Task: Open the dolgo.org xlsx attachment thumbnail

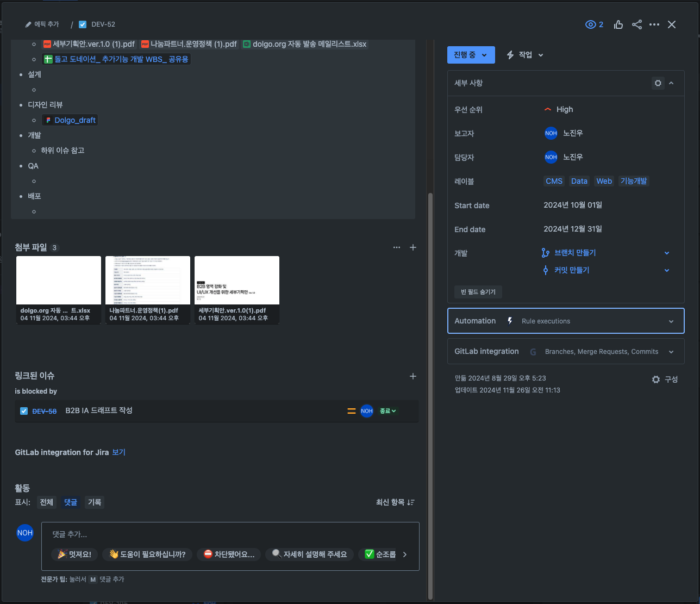Action: coord(59,290)
